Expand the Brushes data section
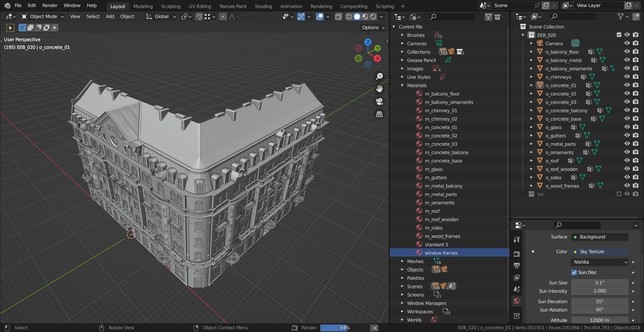 point(402,35)
